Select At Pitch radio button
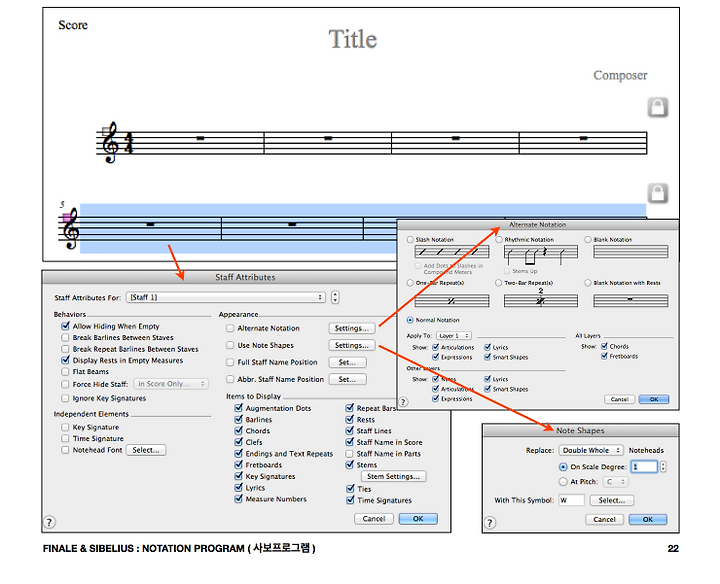This screenshot has width=720, height=584. (563, 482)
